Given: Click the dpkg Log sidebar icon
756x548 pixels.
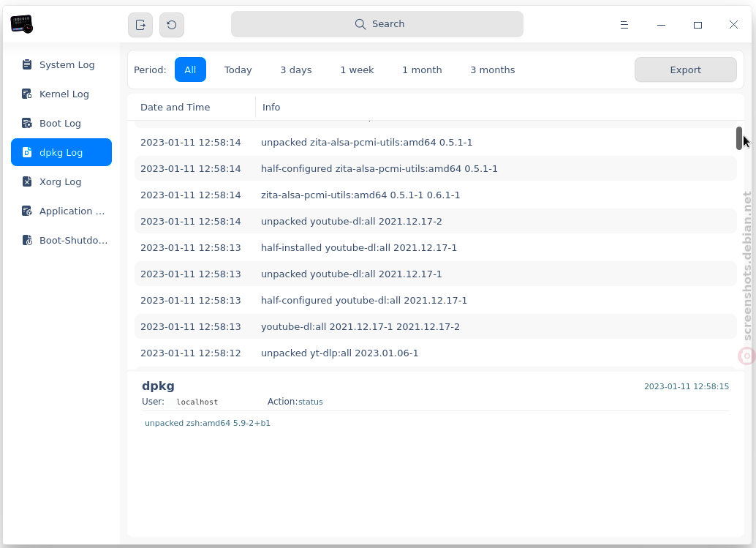Looking at the screenshot, I should (27, 152).
